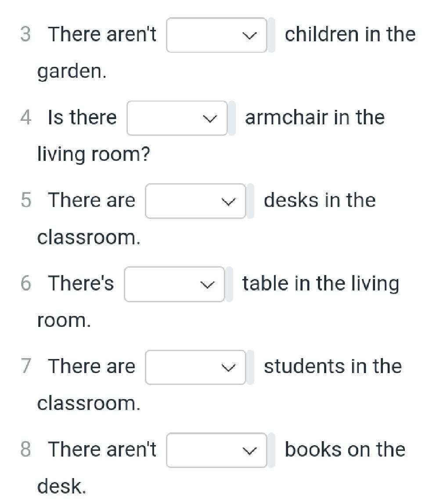Open the dropdown before "desks in the"
440x504 pixels.
[x=195, y=201]
